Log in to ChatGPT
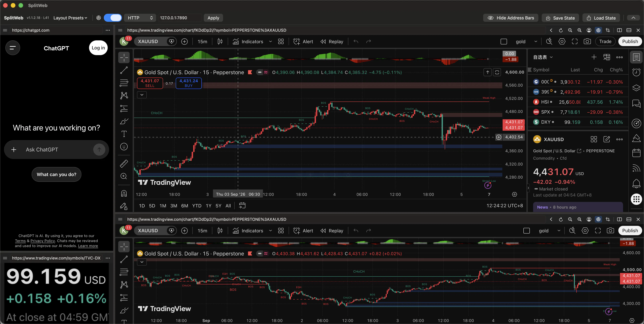The width and height of the screenshot is (644, 324). (98, 48)
